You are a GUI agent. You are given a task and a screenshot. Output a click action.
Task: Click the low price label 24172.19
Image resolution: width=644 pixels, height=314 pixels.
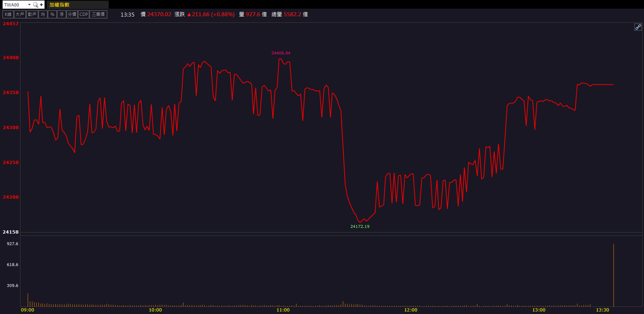pyautogui.click(x=360, y=227)
